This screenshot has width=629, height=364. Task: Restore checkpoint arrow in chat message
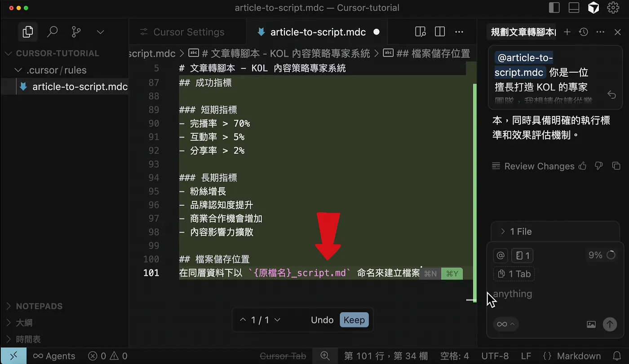pyautogui.click(x=611, y=94)
